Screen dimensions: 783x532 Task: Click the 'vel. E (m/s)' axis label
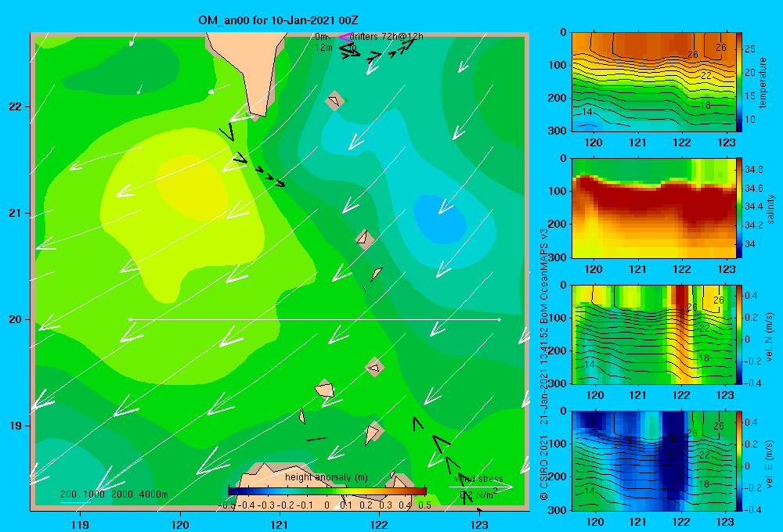pyautogui.click(x=770, y=463)
